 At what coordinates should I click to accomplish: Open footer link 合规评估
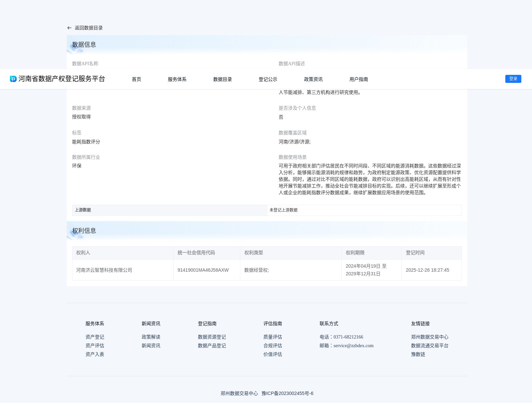coord(273,346)
